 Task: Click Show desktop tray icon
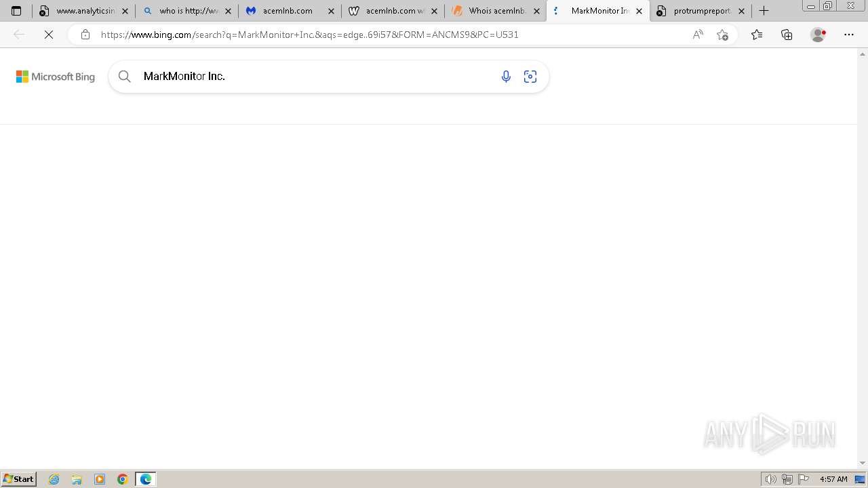[x=860, y=479]
